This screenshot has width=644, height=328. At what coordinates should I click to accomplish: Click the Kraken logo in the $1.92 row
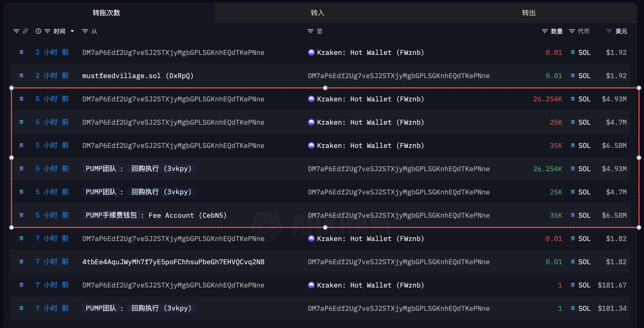point(311,52)
